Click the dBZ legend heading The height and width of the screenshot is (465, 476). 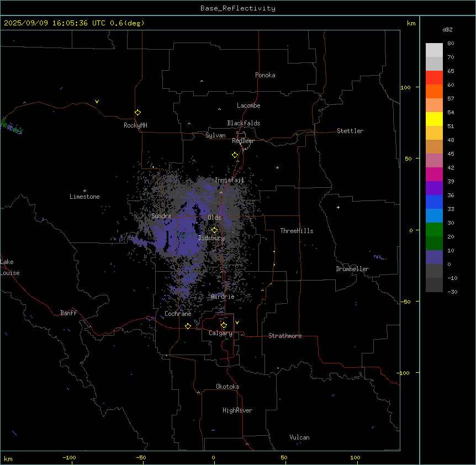(x=447, y=29)
